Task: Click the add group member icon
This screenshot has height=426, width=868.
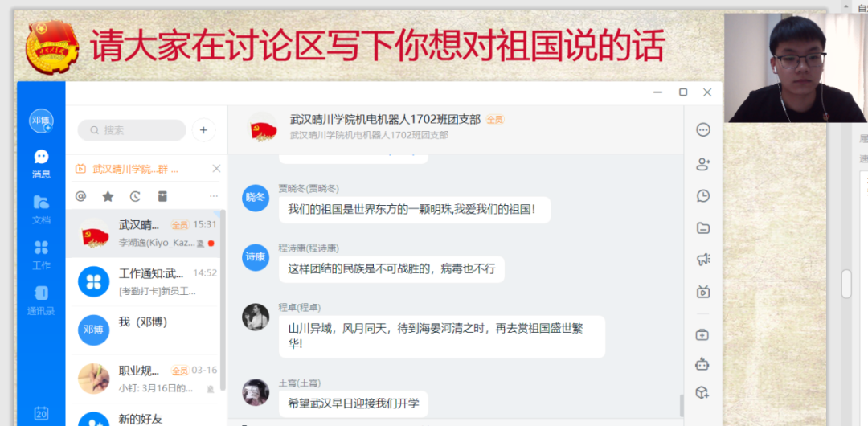Action: tap(703, 164)
